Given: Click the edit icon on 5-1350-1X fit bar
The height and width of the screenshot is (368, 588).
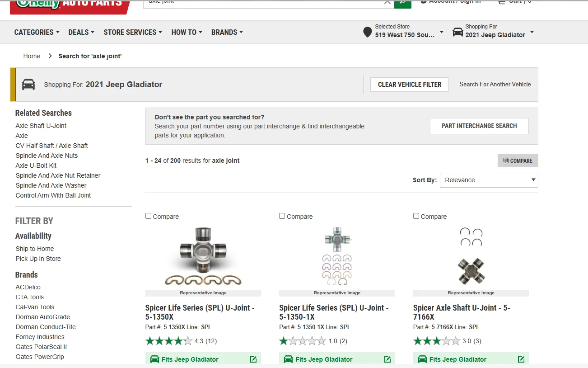Looking at the screenshot, I should tap(387, 359).
